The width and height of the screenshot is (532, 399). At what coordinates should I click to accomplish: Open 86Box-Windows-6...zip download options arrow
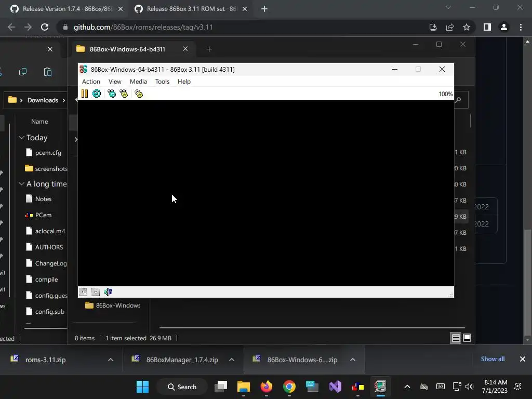pyautogui.click(x=353, y=360)
